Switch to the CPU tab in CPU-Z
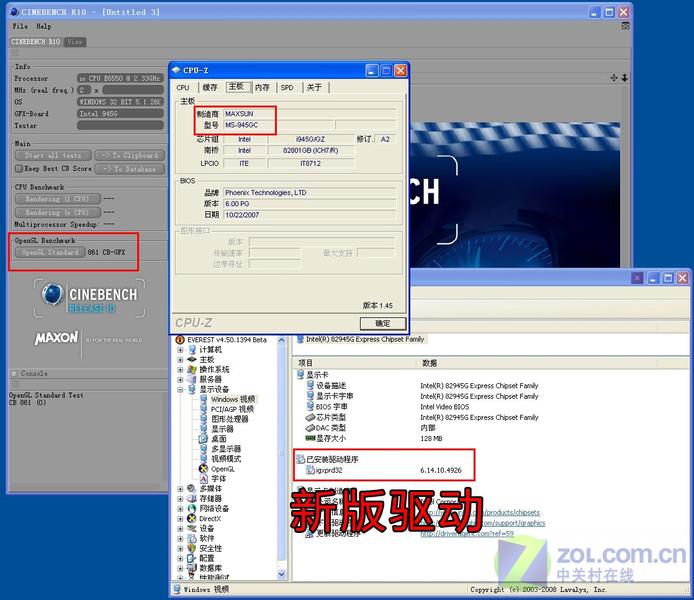 (x=183, y=88)
